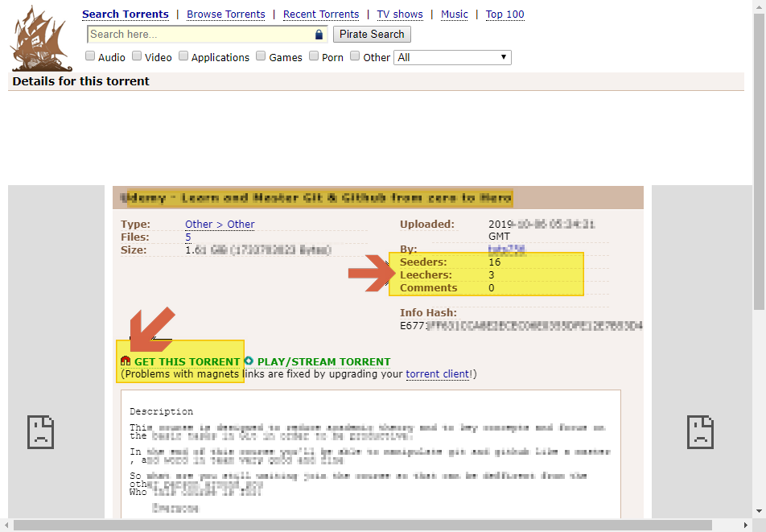Click the scroll left arrow at bottom
This screenshot has width=766, height=532.
[x=6, y=526]
